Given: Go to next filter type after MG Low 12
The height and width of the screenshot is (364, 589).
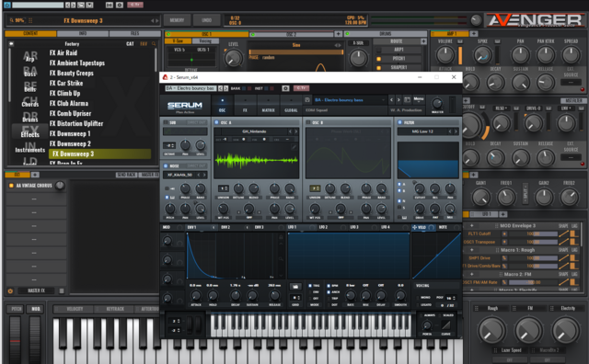Looking at the screenshot, I should coord(456,131).
